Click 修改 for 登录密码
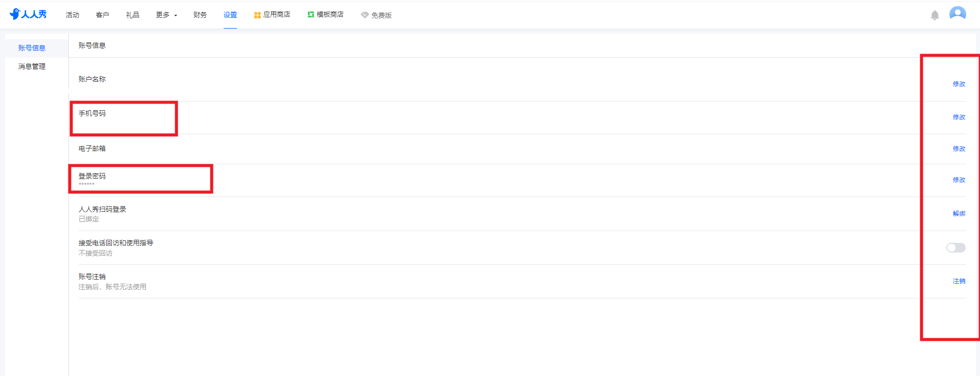 point(959,180)
